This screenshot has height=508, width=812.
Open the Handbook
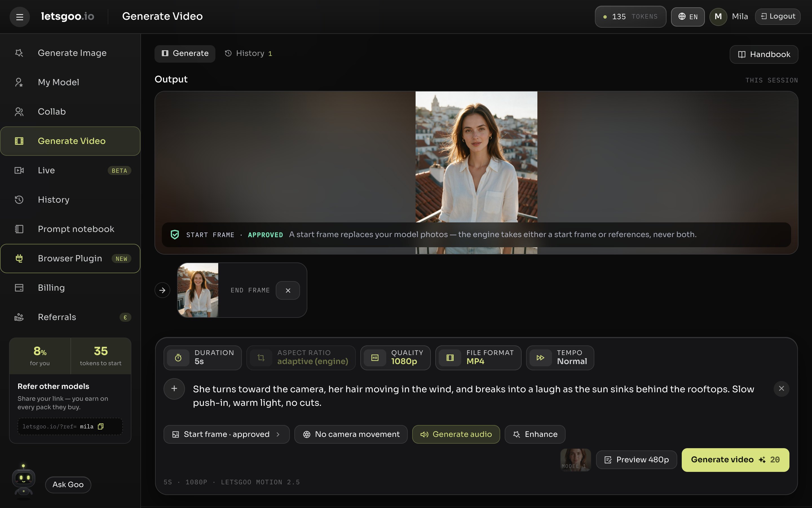tap(764, 54)
